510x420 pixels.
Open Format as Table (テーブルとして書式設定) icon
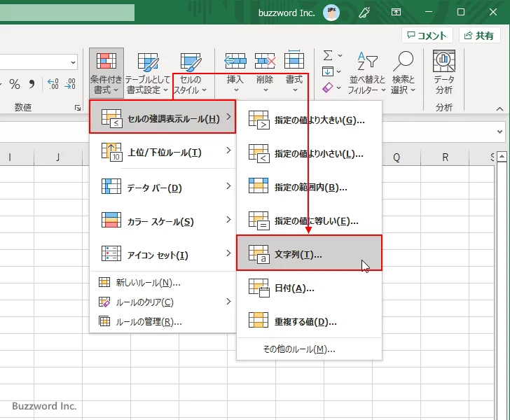coord(147,62)
